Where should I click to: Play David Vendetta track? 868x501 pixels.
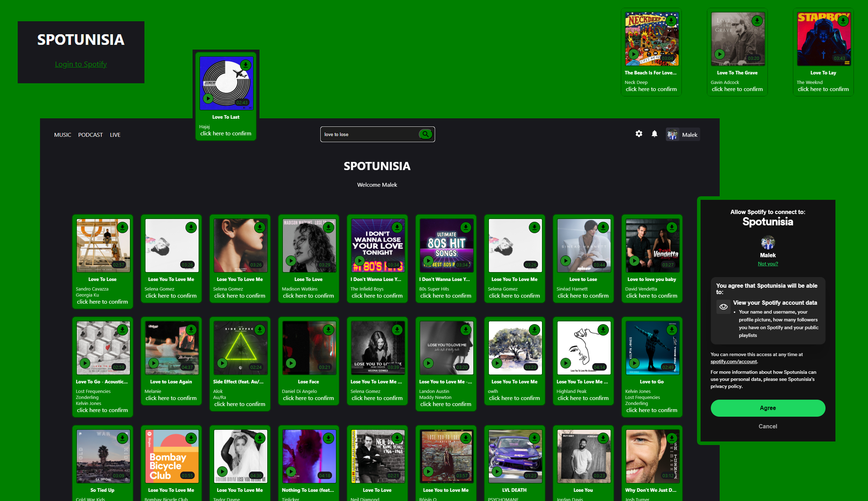point(634,261)
